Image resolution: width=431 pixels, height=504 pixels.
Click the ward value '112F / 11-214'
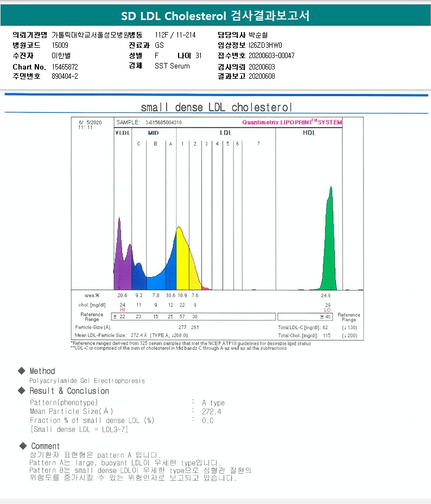[x=175, y=35]
